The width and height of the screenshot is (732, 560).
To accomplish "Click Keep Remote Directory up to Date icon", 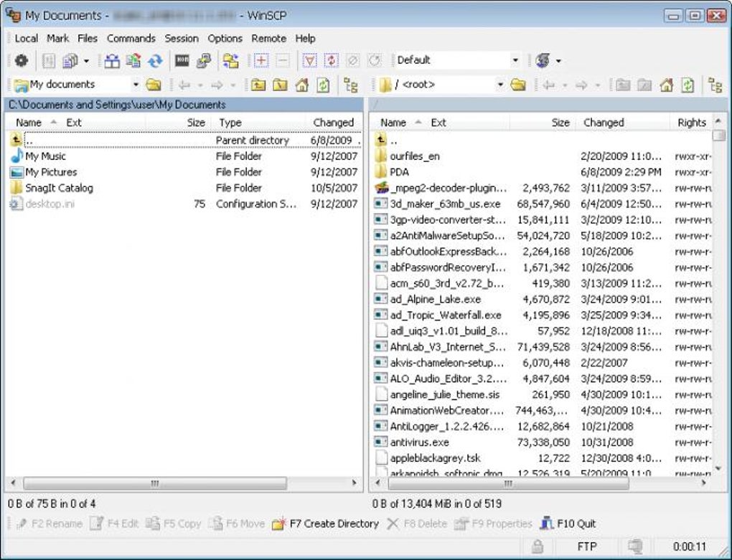I will click(155, 61).
